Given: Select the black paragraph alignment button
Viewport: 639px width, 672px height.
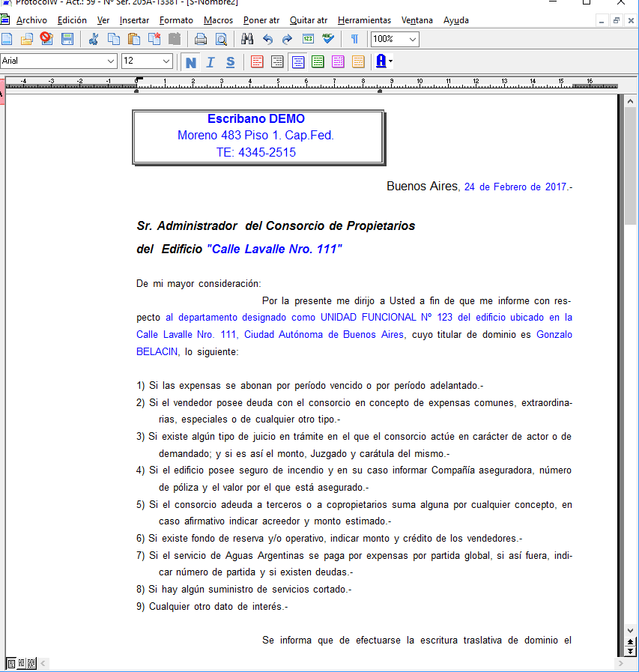Looking at the screenshot, I should (277, 62).
